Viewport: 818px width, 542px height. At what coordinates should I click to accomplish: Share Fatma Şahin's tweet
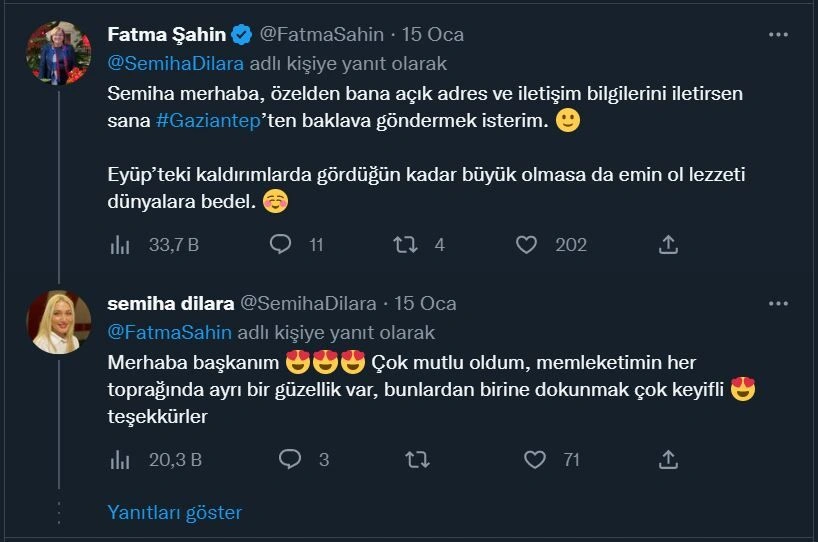click(x=669, y=244)
